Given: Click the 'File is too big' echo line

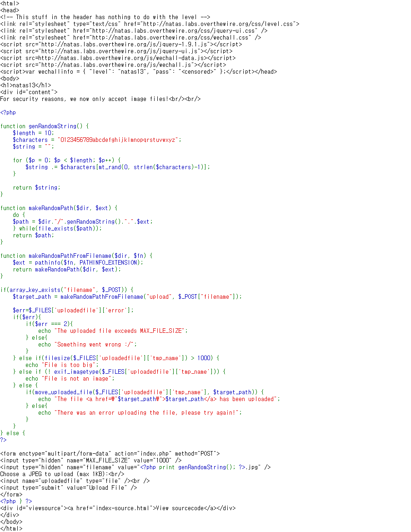Looking at the screenshot, I should [62, 365].
